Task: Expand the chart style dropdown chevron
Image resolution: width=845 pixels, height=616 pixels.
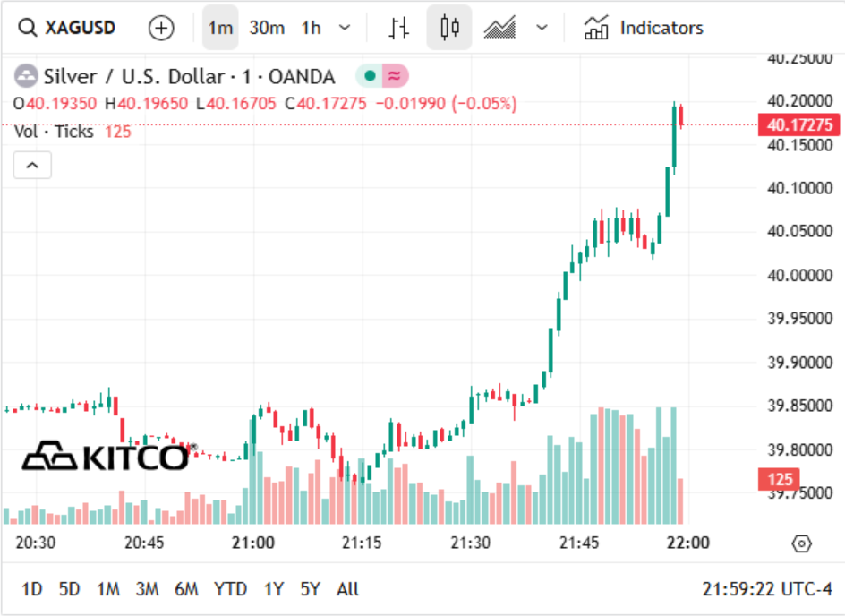Action: tap(542, 28)
